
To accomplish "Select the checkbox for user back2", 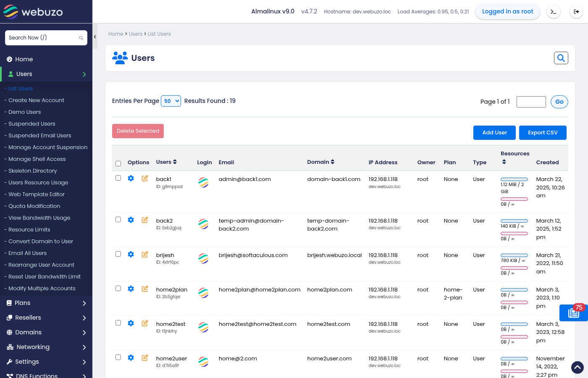I will pyautogui.click(x=118, y=220).
